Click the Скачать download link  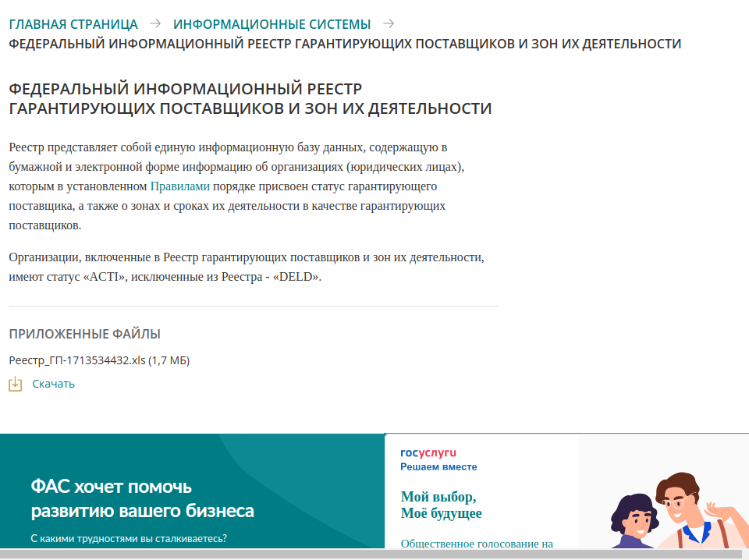[54, 384]
